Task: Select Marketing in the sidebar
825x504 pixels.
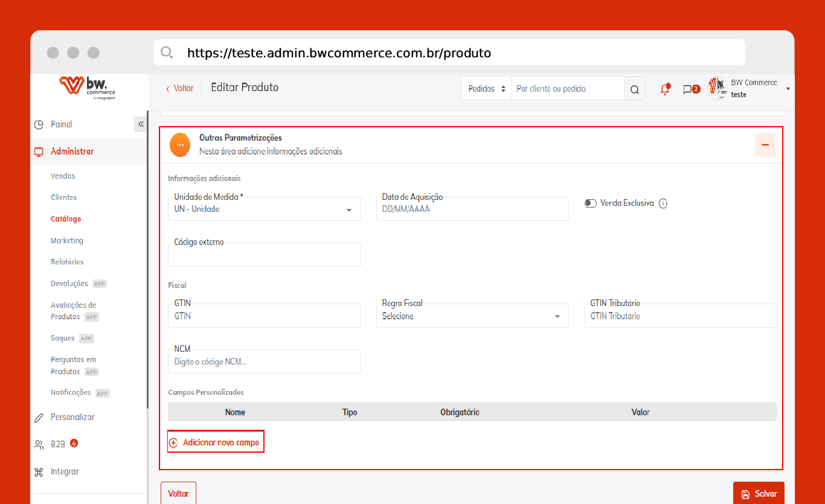Action: pyautogui.click(x=67, y=241)
